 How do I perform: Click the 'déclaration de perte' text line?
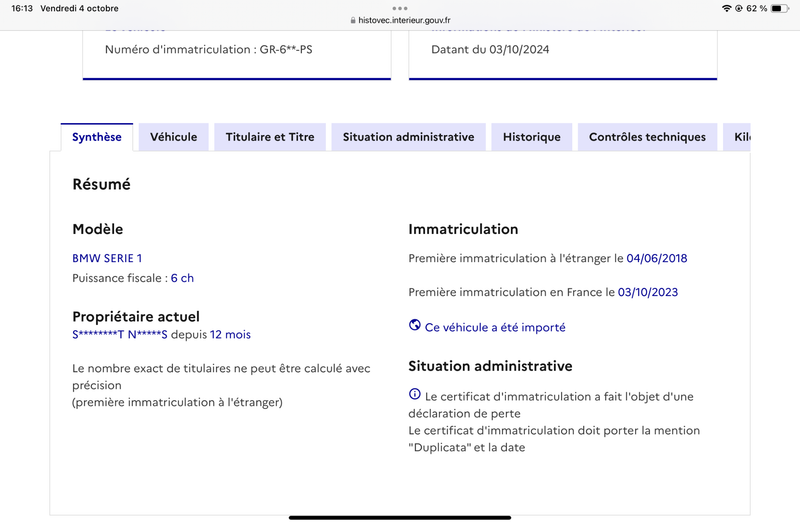coord(464,414)
